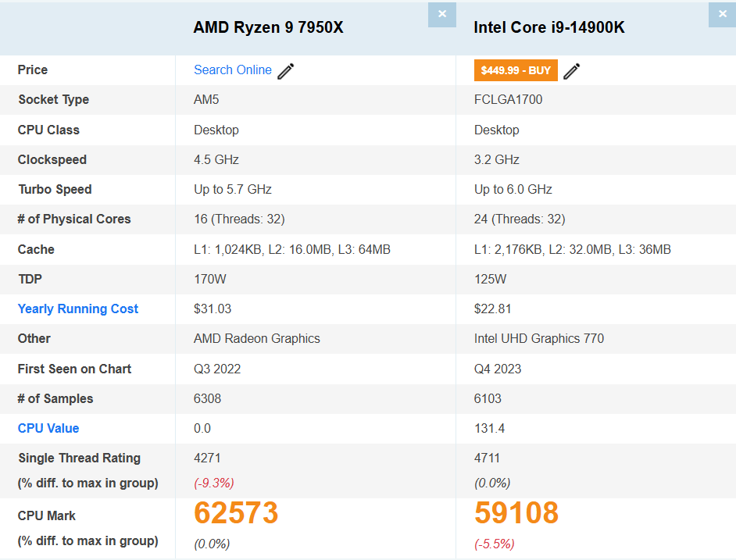Edit price pencil icon for Ryzen 9 7950X

point(286,71)
